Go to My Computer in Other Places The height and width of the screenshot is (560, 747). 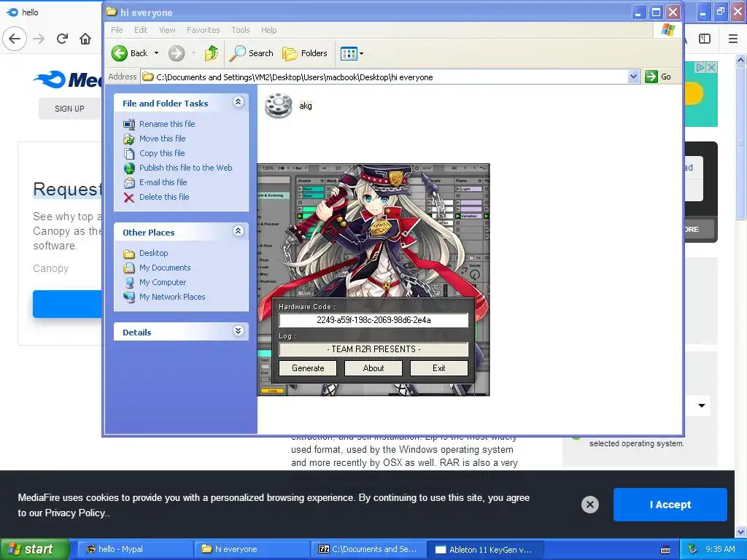(163, 282)
